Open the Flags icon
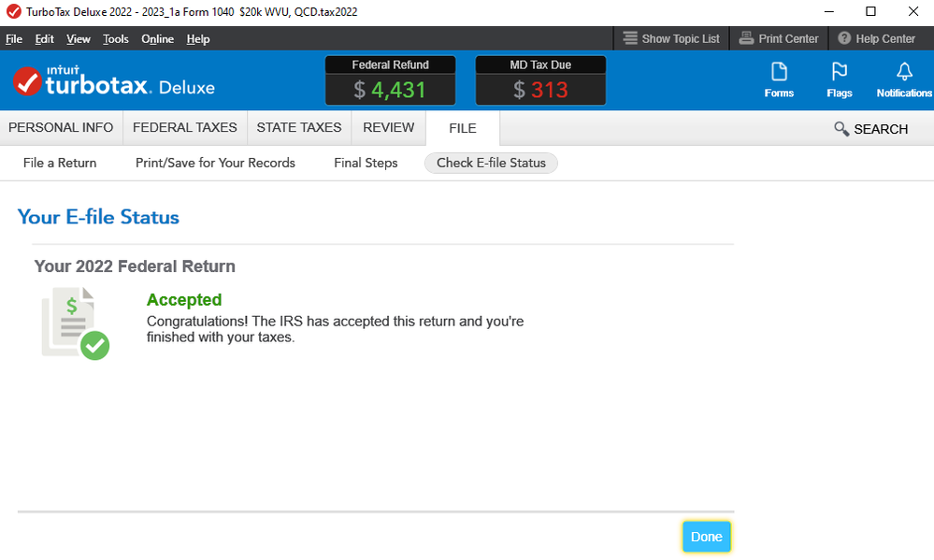 840,79
